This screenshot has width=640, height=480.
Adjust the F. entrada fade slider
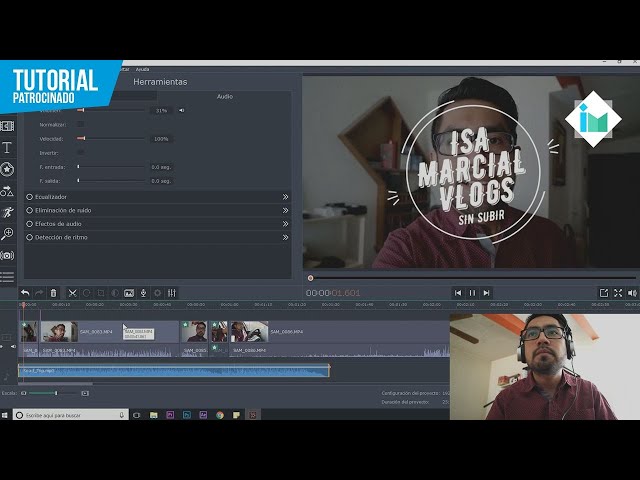coord(111,167)
